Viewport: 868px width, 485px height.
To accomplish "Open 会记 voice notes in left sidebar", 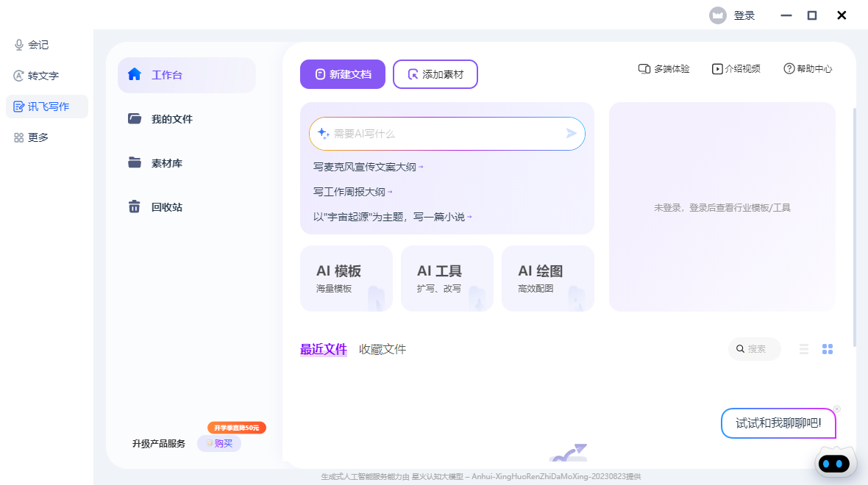I will (x=32, y=45).
